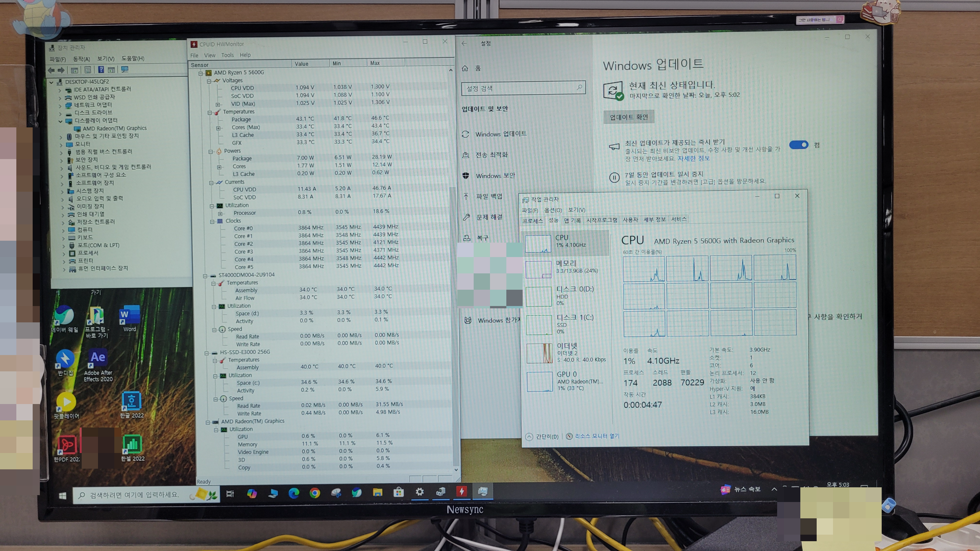Select the AMD Radeon(TM) Graphics device in Device Manager
This screenshot has height=551, width=980.
point(115,129)
